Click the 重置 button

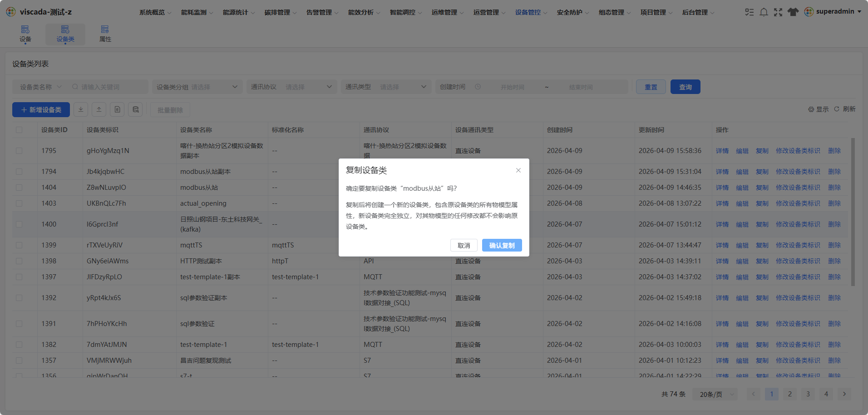point(651,87)
